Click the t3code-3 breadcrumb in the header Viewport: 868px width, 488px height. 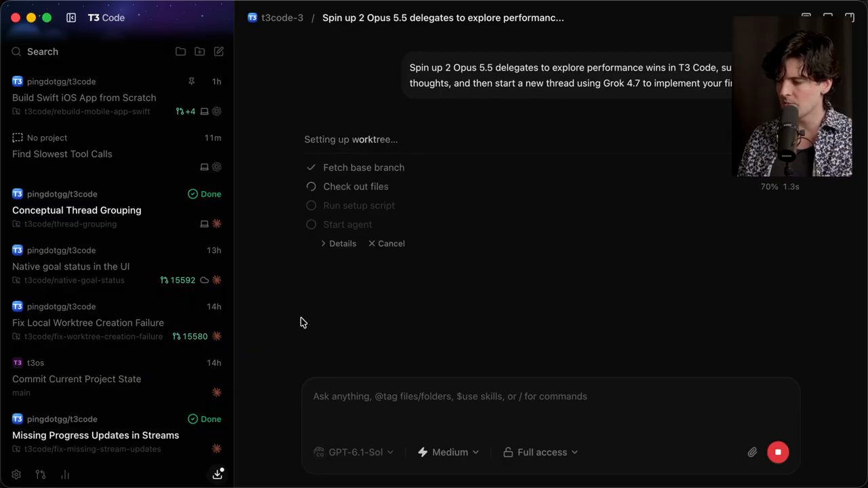275,18
